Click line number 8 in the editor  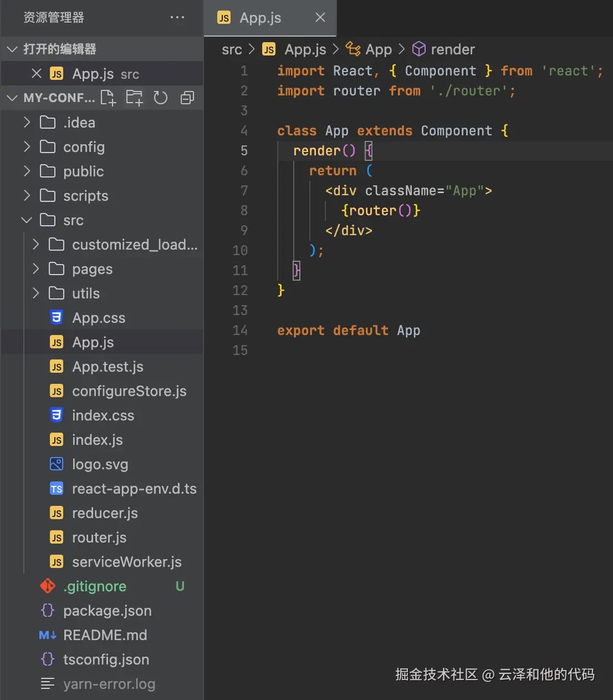point(244,210)
